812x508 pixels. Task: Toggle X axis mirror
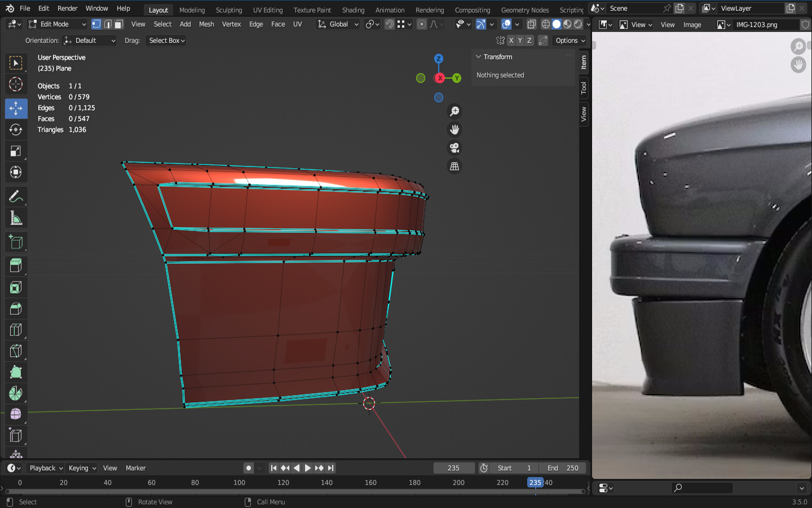511,41
